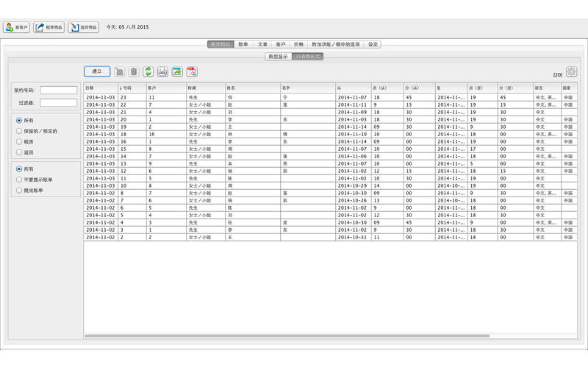The image size is (588, 368).
Task: Switch to the 租赁物品 tab
Action: point(220,44)
